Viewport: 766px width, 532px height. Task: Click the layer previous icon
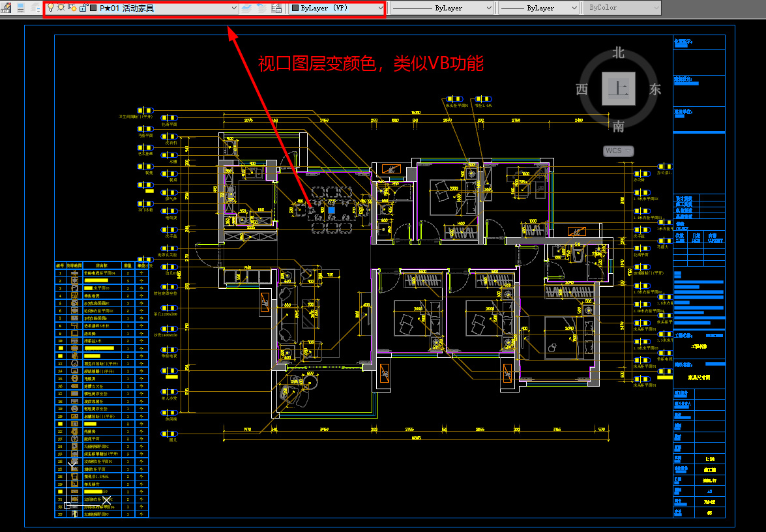(262, 8)
